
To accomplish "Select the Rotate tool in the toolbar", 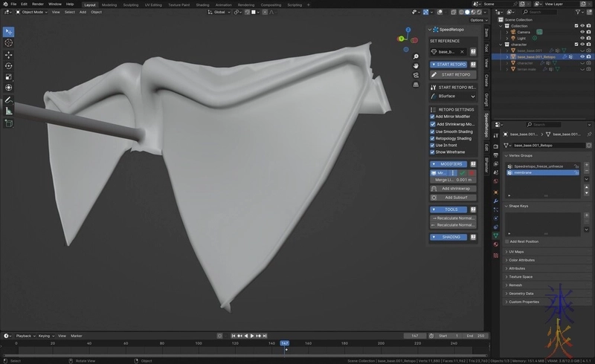I will tap(9, 66).
